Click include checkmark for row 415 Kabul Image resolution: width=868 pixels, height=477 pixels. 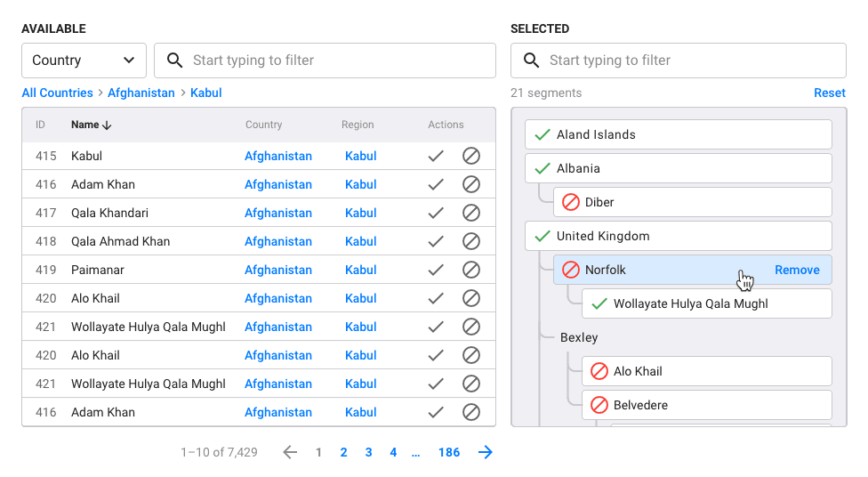click(436, 156)
